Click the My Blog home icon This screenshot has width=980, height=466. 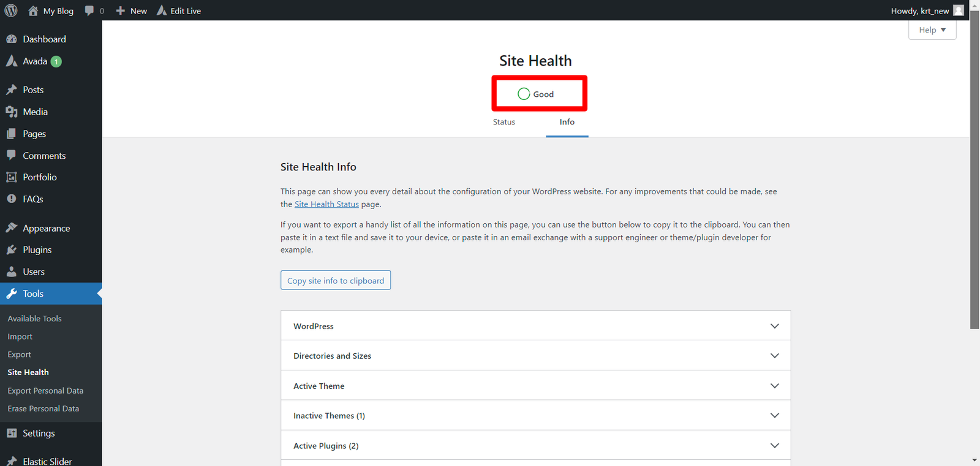pyautogui.click(x=33, y=10)
